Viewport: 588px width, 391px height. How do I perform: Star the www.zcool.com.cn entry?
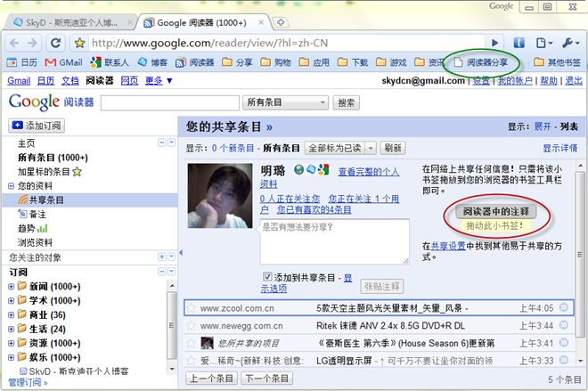[x=191, y=308]
